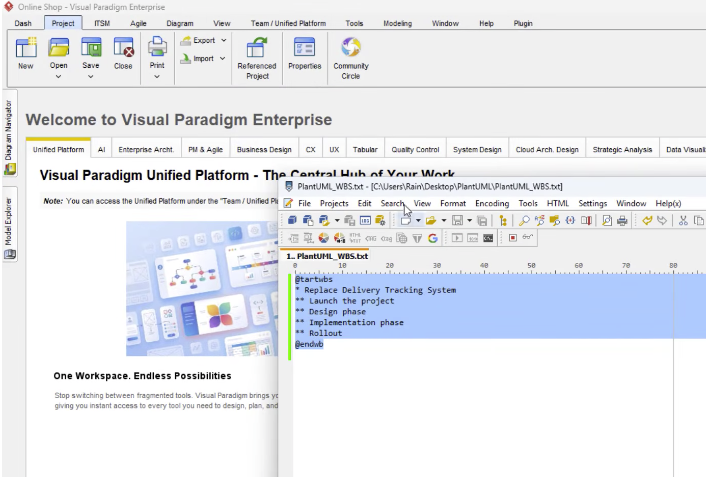Switch to the Dash ribbon tab
This screenshot has width=706, height=477.
23,23
